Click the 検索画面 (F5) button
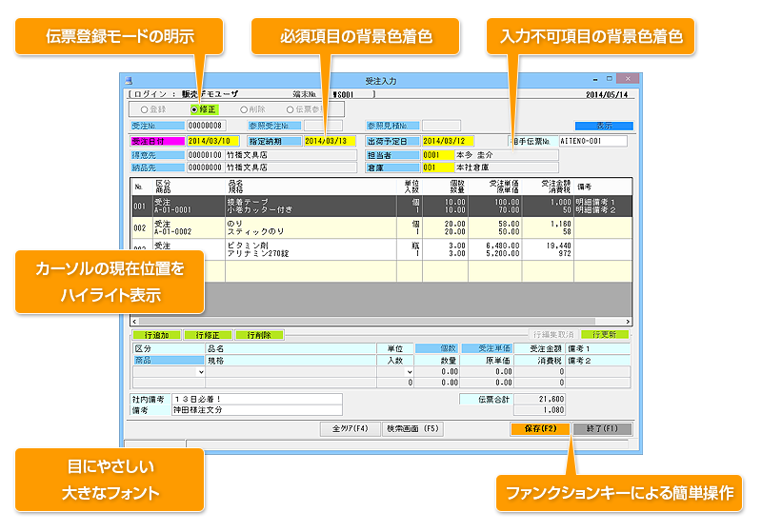The image size is (762, 532). (412, 429)
